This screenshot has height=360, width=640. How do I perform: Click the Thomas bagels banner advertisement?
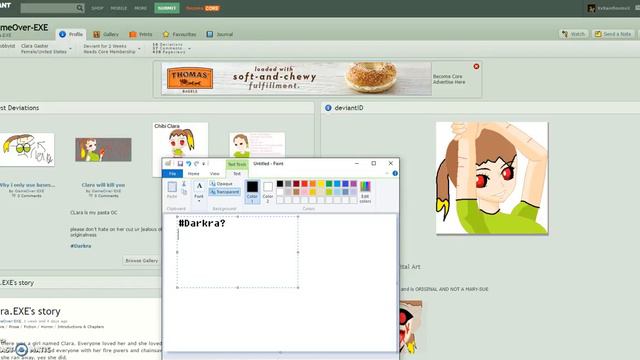pos(296,78)
